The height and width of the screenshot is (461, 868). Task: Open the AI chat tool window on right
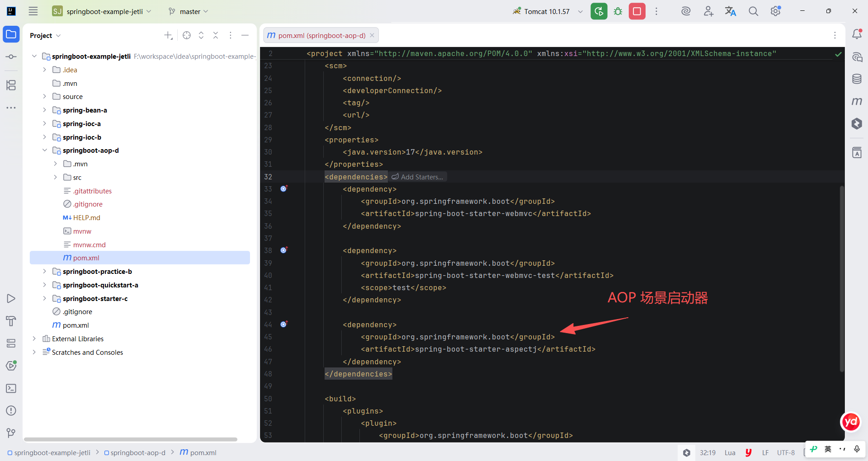pyautogui.click(x=857, y=57)
